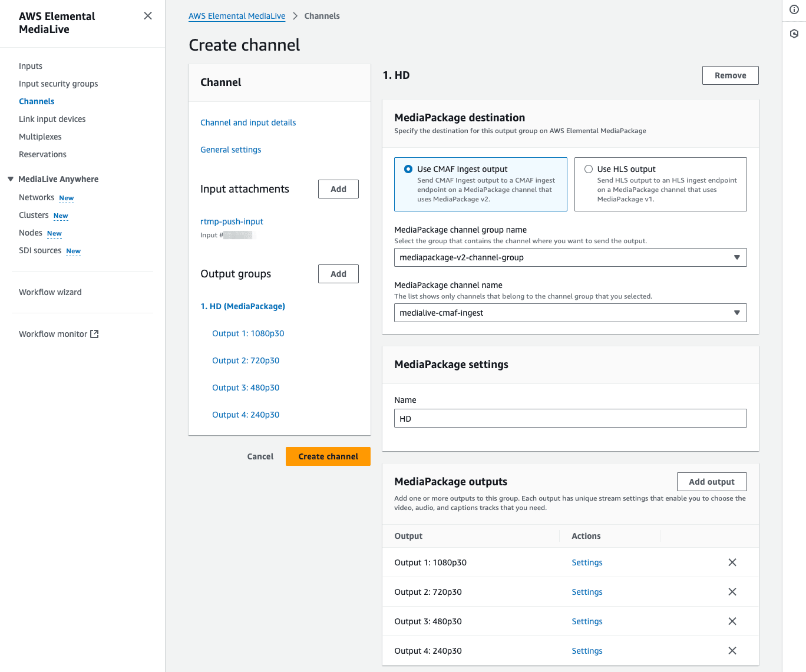Viewport: 806px width, 672px height.
Task: Open Output 2: 720p30 in channel panel
Action: pos(246,360)
